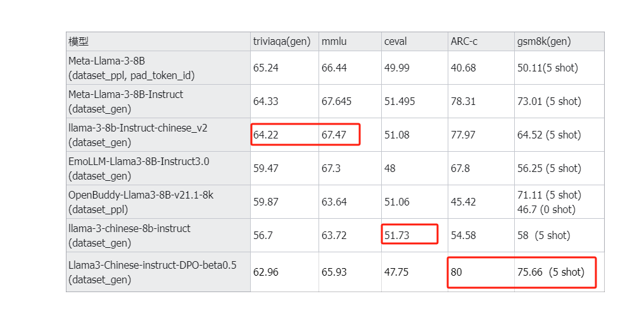Select the ceval column header

click(x=414, y=42)
